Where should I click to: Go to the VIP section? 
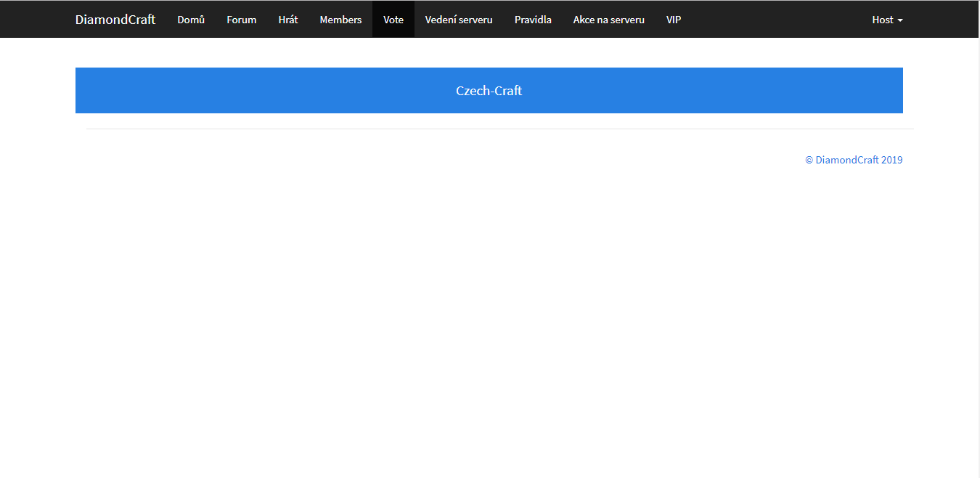[x=674, y=20]
